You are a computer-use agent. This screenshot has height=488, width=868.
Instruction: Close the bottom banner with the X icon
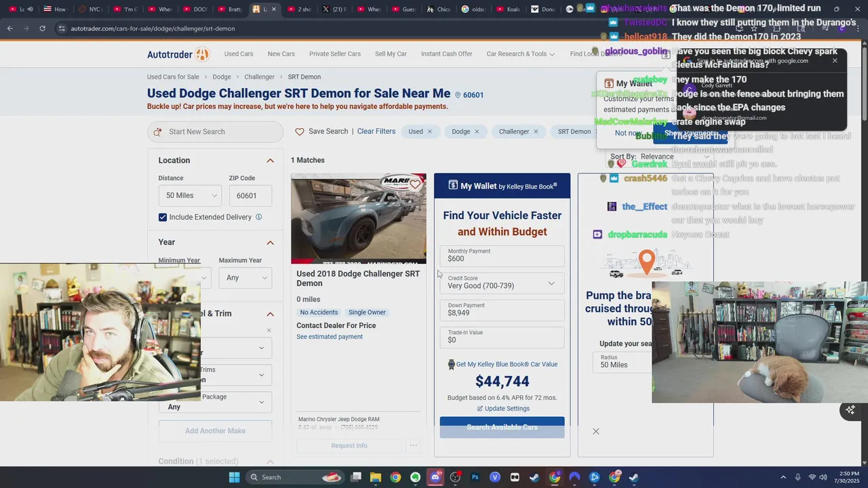click(x=596, y=431)
